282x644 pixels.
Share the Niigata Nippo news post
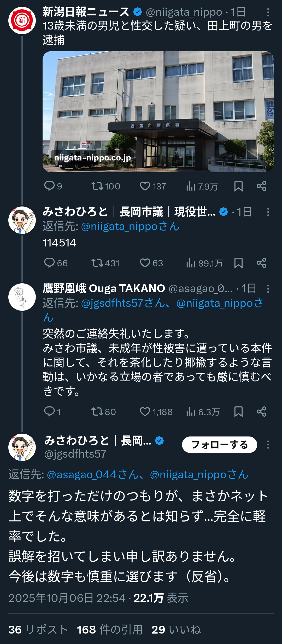pos(261,186)
